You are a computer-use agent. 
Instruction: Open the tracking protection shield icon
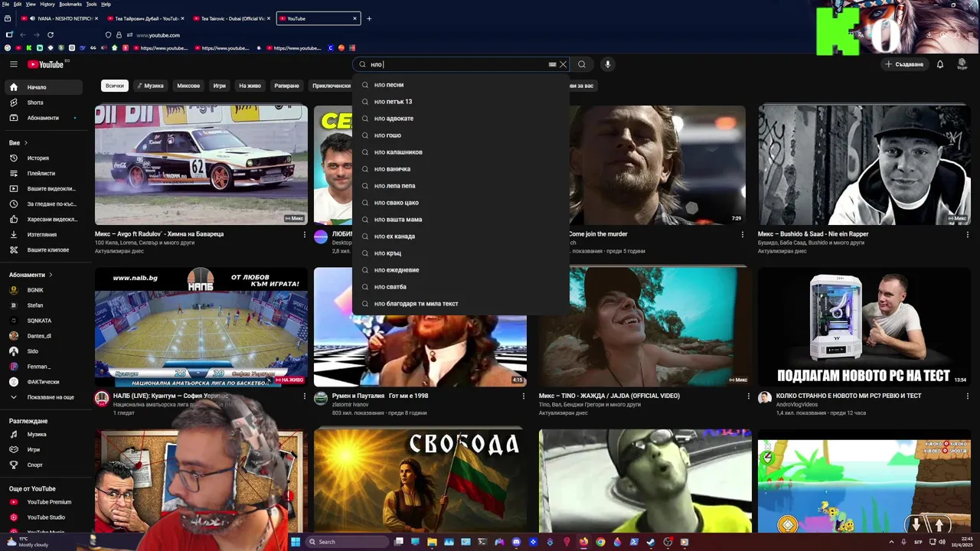(x=108, y=35)
